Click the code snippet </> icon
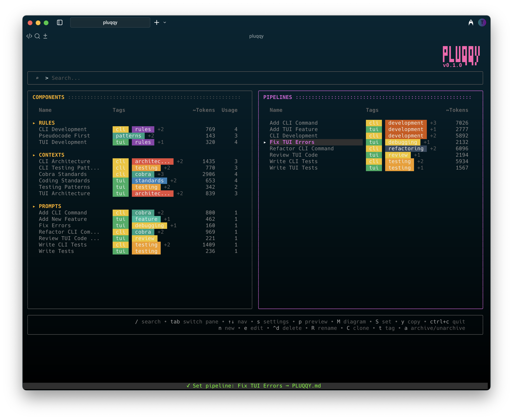The image size is (513, 420). 29,36
